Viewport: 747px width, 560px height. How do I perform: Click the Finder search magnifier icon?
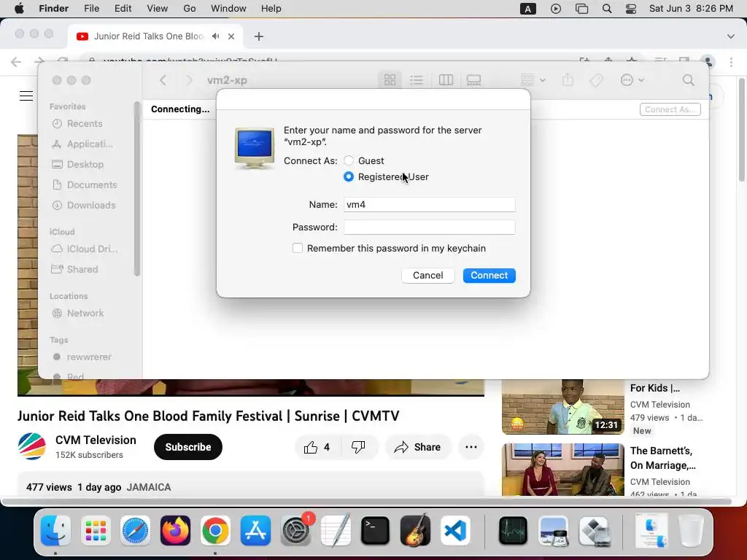tap(688, 80)
